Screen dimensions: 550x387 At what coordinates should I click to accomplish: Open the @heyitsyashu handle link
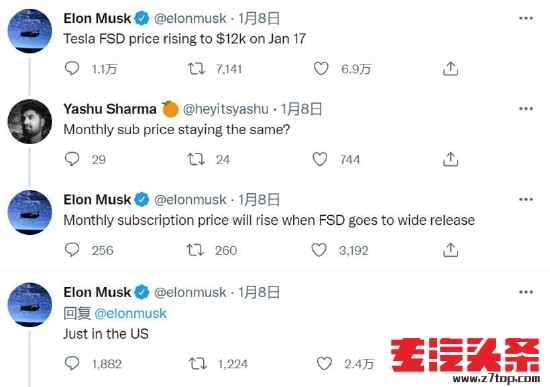click(226, 109)
